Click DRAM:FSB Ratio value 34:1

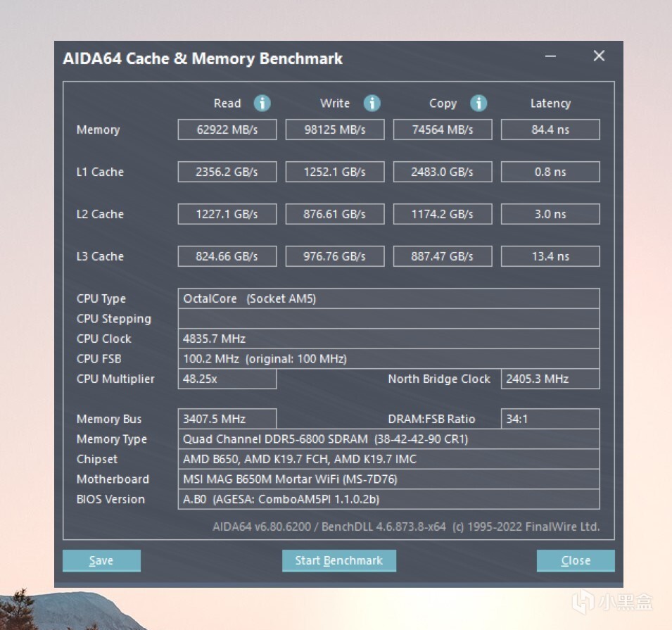[x=550, y=419]
